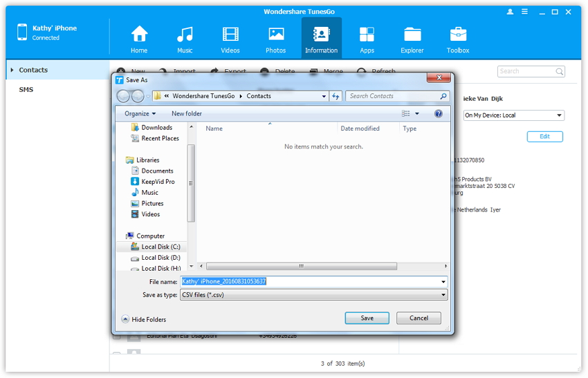588x378 pixels.
Task: Click the horizontal scrollbar in file list
Action: click(301, 266)
